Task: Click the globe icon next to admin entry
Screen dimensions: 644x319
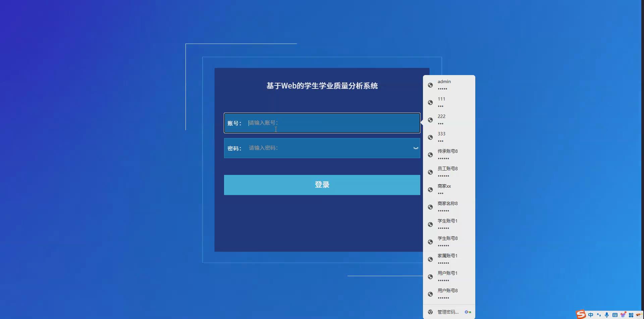Action: (x=430, y=85)
